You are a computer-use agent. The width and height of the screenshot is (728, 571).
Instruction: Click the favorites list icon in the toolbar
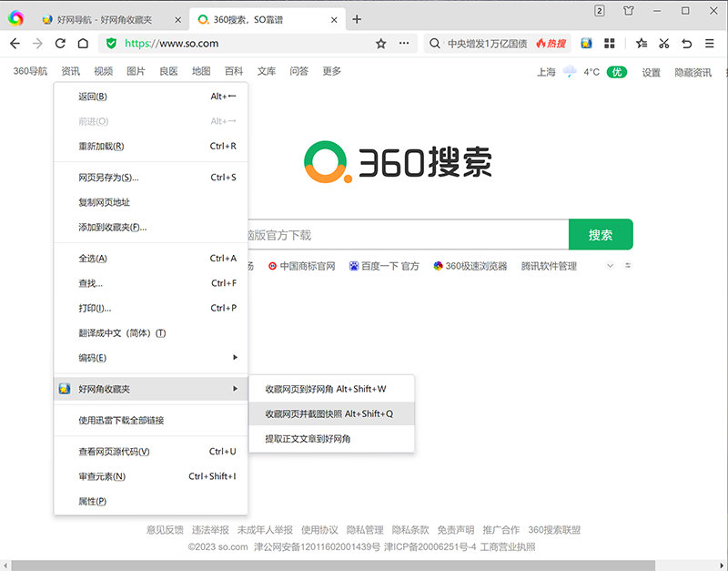coord(642,43)
